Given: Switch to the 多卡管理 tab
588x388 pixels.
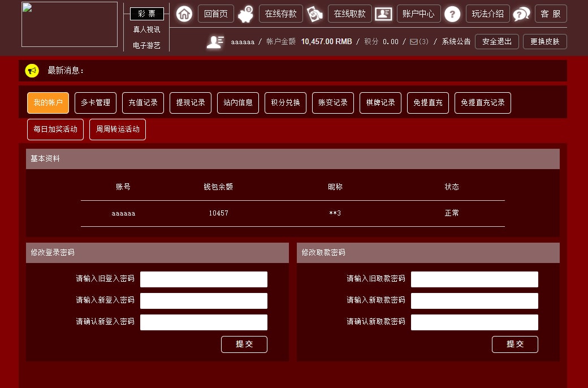Looking at the screenshot, I should pyautogui.click(x=96, y=103).
